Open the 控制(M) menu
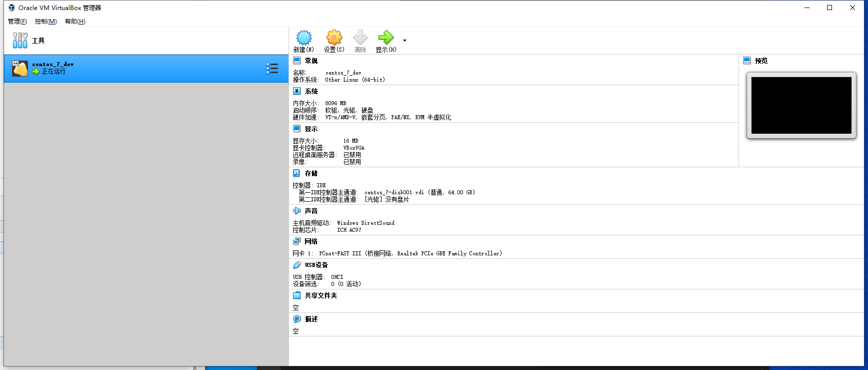Screen dimensions: 868x370 [x=45, y=22]
